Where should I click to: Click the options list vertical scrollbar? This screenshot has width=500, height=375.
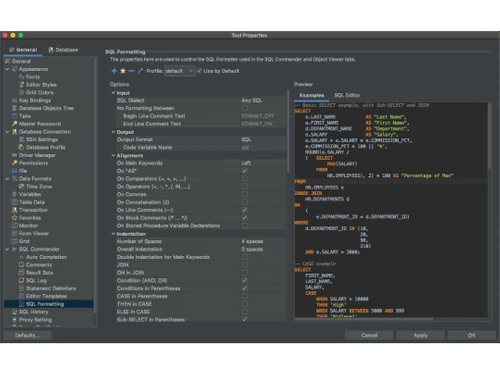288,131
